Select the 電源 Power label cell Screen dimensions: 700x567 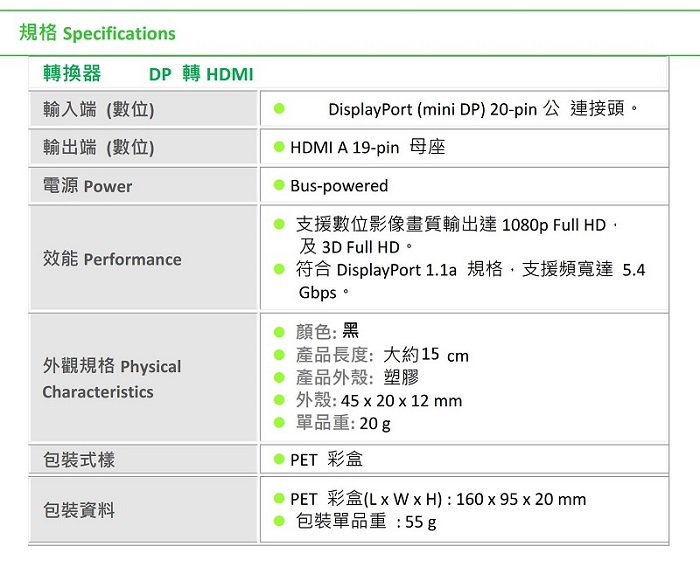[143, 185]
